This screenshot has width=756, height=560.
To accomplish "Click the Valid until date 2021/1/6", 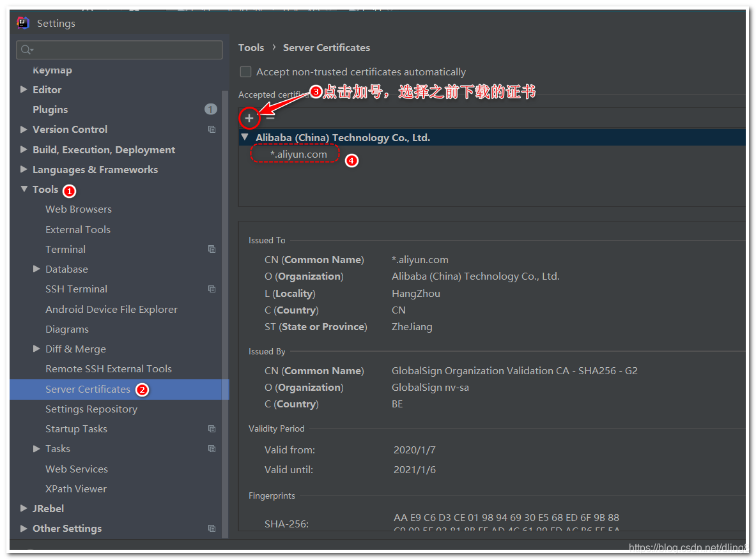I will (415, 469).
